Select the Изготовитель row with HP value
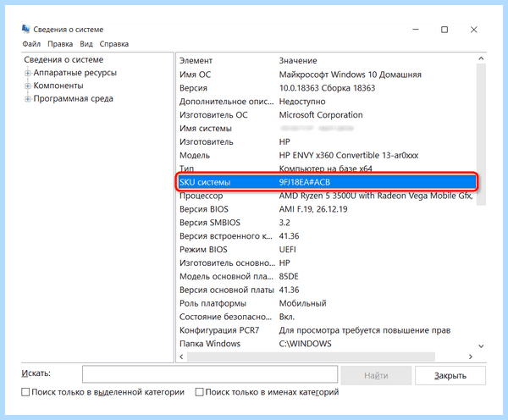This screenshot has width=508, height=420. (327, 142)
